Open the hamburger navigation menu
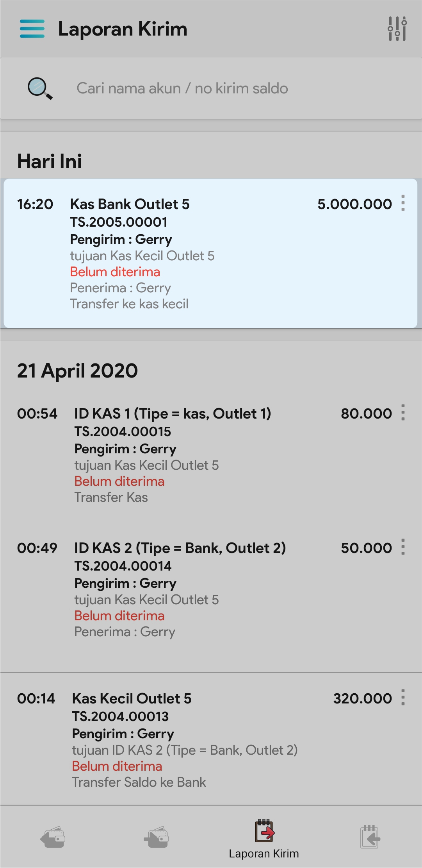Viewport: 422px width, 868px height. 32,29
